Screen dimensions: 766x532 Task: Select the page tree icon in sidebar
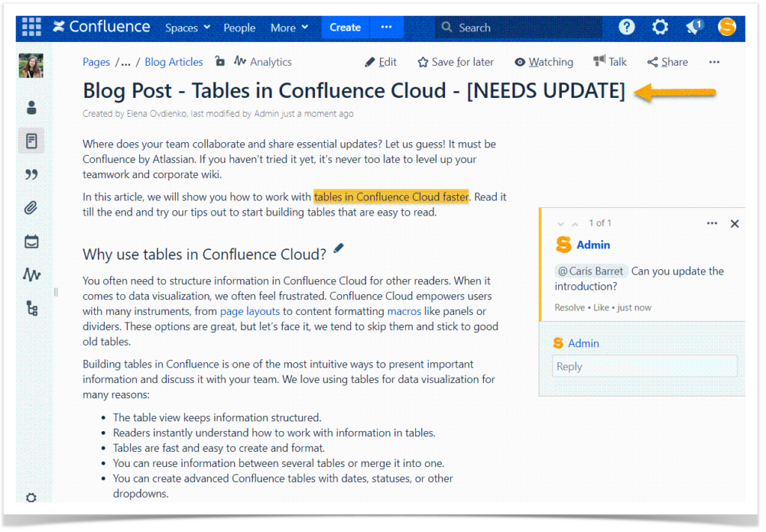31,308
